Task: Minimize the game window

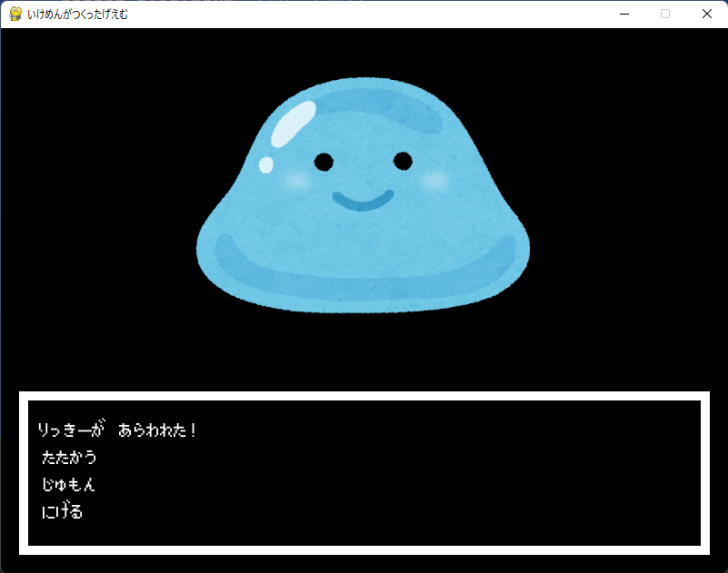Action: click(624, 14)
